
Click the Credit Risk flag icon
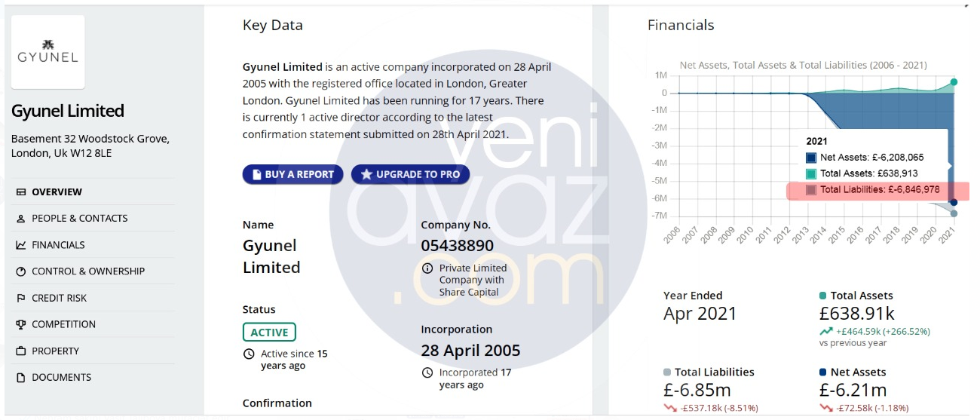20,298
